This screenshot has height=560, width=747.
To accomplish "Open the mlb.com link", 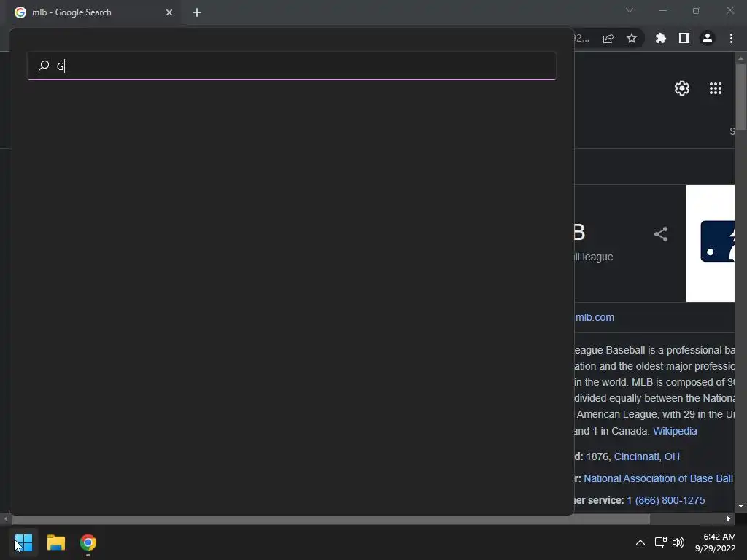I will tap(595, 317).
